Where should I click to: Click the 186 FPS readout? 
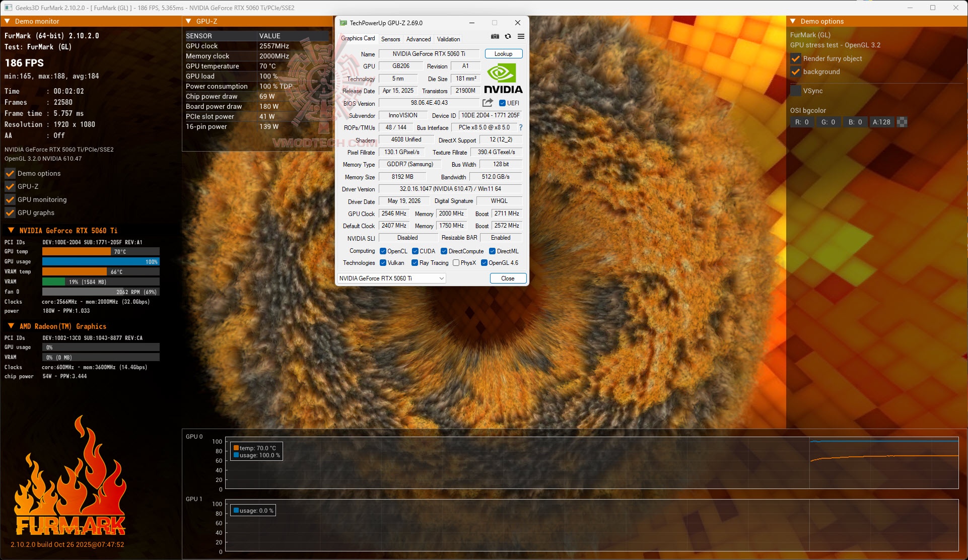coord(24,63)
